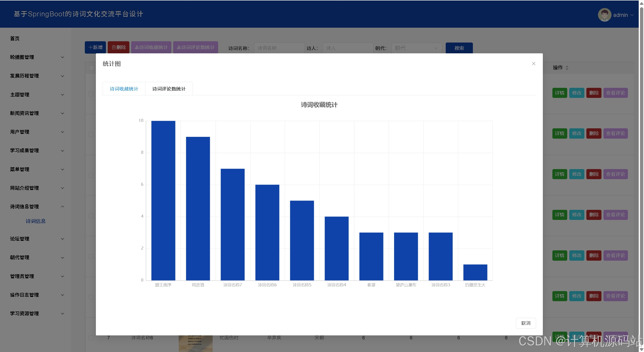
Task: Expand the 学习成果管理 menu
Action: tap(37, 150)
